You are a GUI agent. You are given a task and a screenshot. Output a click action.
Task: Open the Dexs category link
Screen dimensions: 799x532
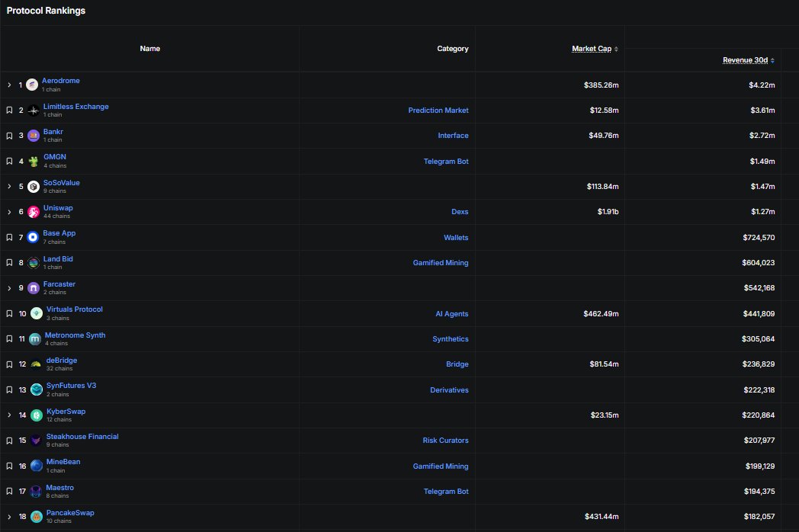tap(460, 211)
